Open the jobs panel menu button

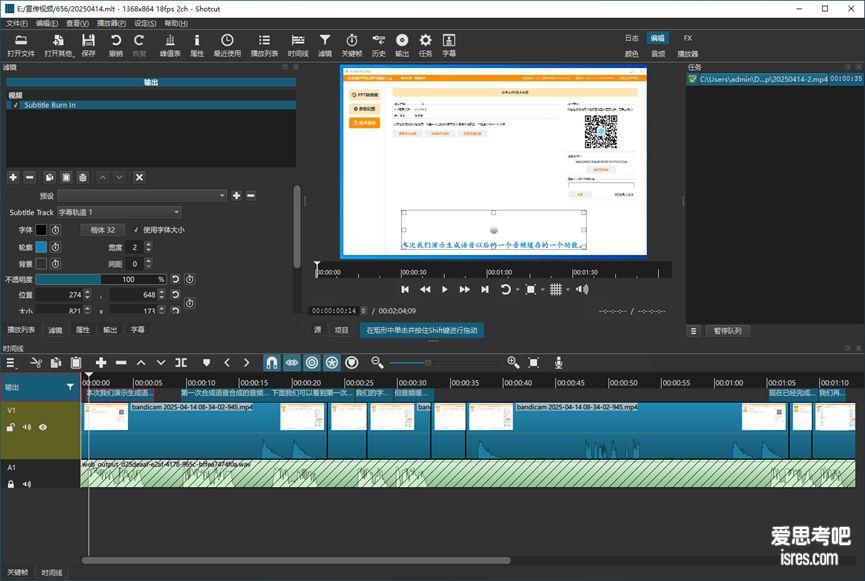693,331
